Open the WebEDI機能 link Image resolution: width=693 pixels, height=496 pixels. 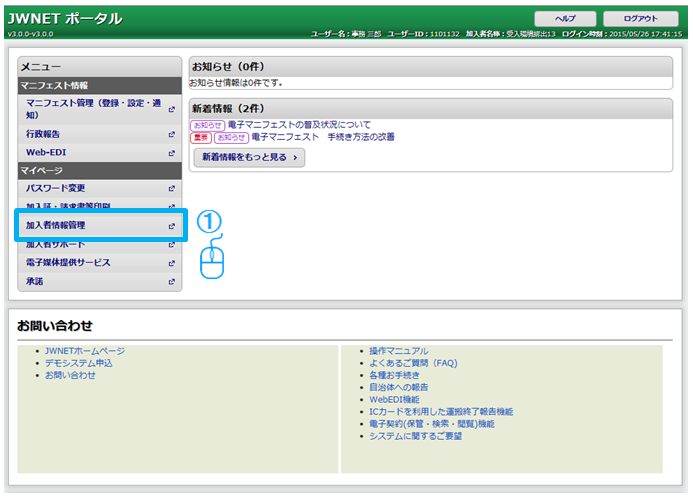(x=394, y=400)
